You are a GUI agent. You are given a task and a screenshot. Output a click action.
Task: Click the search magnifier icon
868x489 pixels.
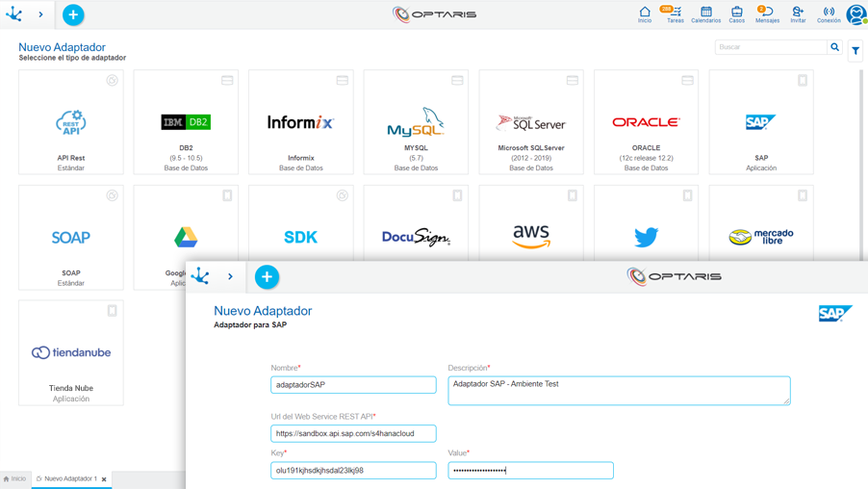coord(834,47)
